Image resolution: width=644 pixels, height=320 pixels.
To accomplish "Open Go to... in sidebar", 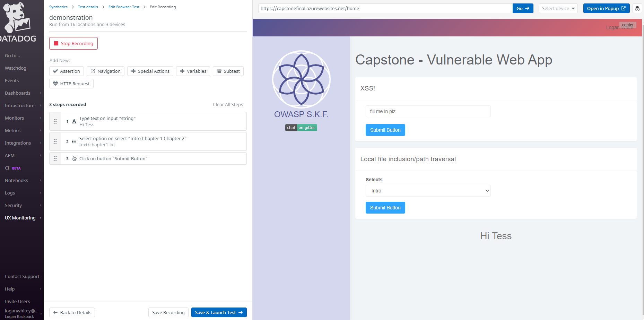I will tap(12, 55).
